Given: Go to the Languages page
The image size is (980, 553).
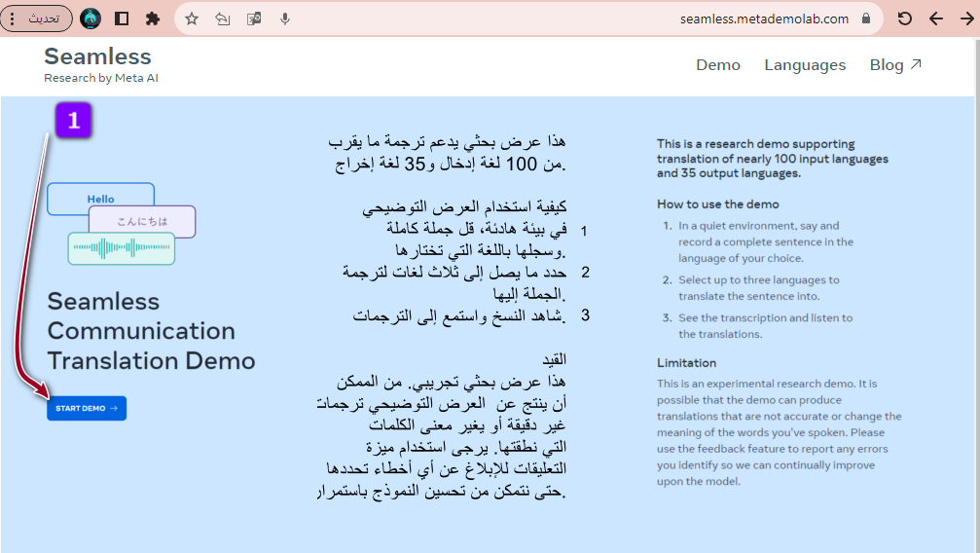Looking at the screenshot, I should 805,65.
